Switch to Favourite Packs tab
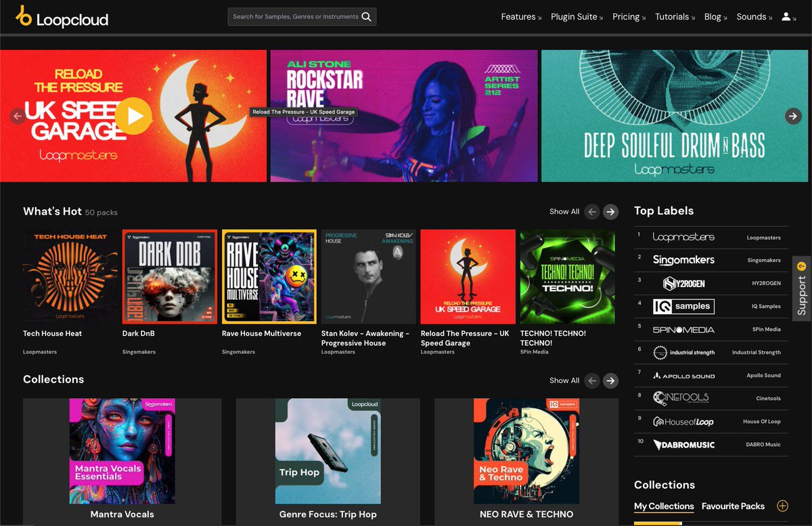This screenshot has width=812, height=526. click(x=733, y=506)
